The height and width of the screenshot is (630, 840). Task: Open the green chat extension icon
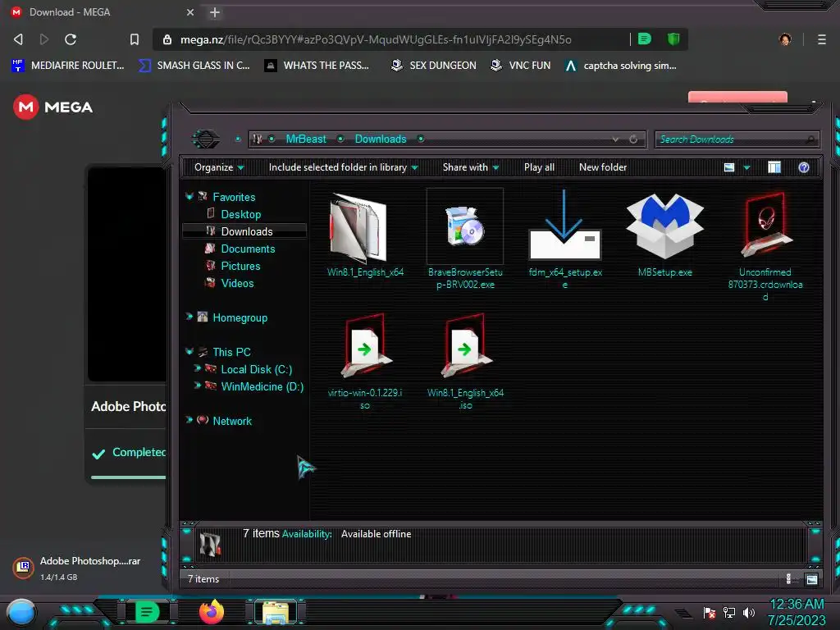click(x=645, y=39)
